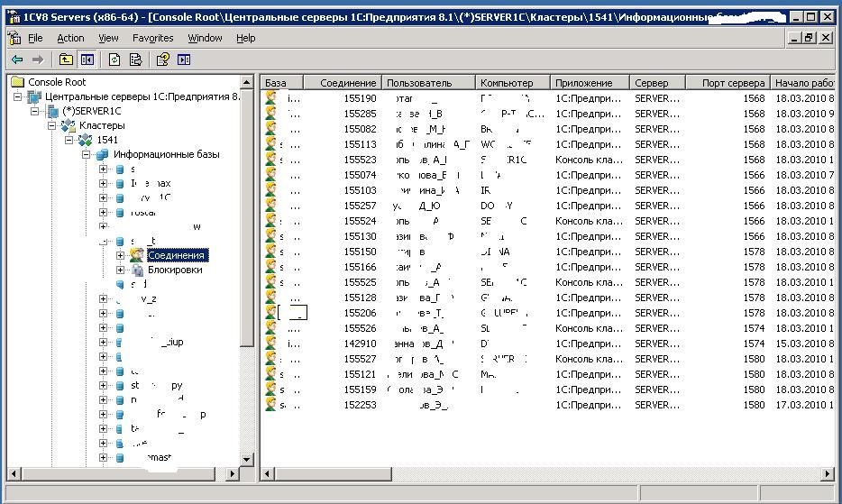
Task: Select the connection 155206 row
Action: (549, 313)
